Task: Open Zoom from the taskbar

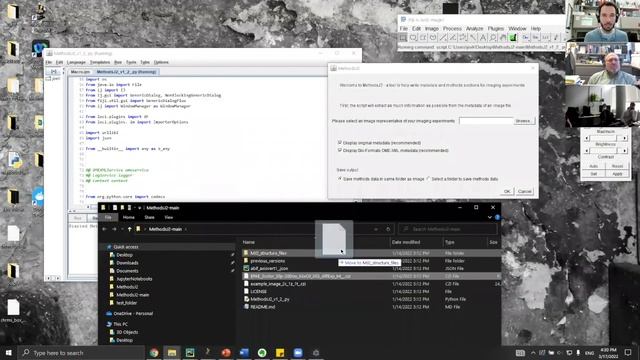Action: point(298,353)
